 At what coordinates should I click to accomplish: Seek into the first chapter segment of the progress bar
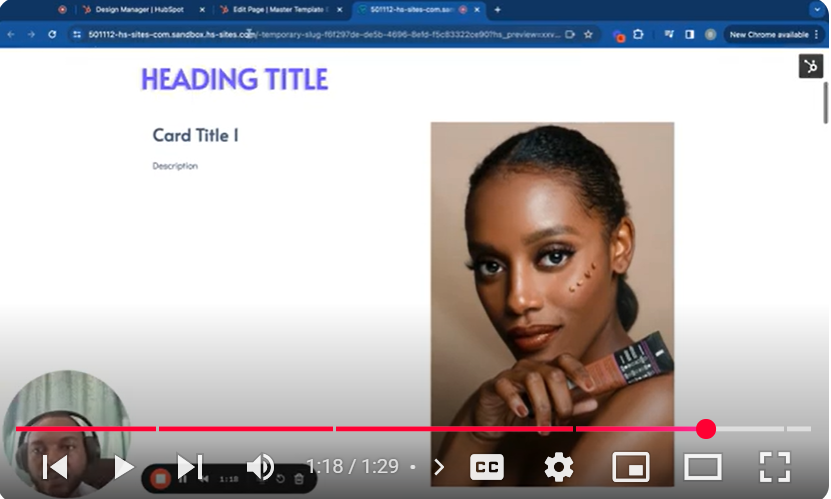(x=86, y=429)
